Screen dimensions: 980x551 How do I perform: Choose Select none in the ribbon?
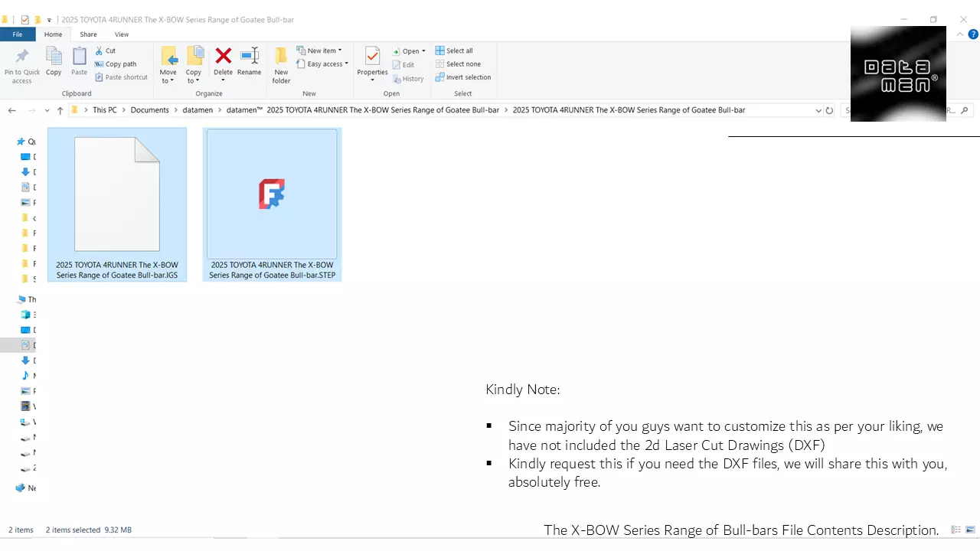458,64
